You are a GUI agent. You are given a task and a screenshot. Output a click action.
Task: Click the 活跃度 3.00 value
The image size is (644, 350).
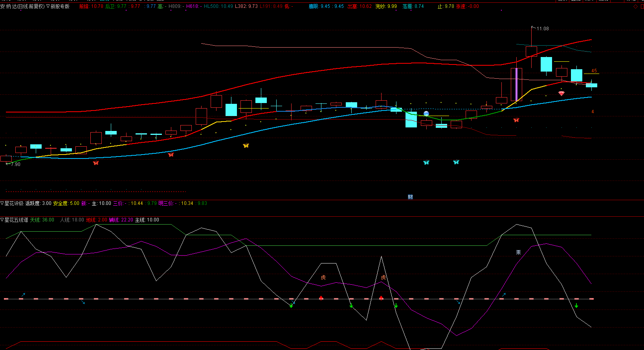(x=39, y=203)
